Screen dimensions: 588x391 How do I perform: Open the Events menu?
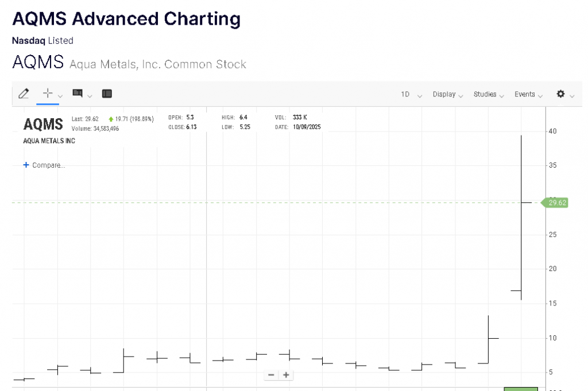528,94
